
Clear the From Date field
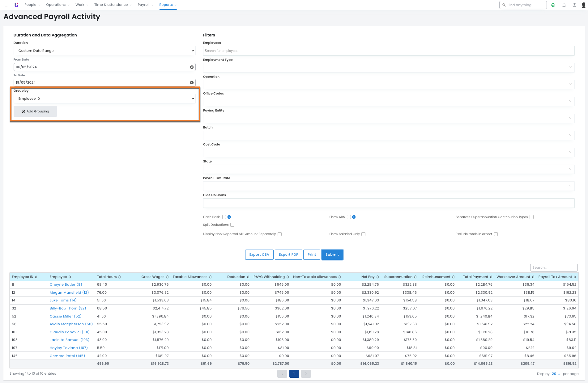point(192,67)
